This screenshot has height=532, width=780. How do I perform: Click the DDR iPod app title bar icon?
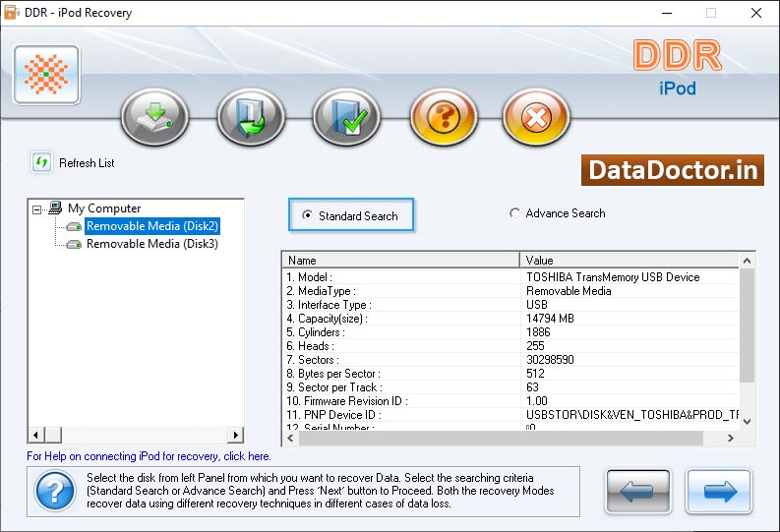[12, 13]
